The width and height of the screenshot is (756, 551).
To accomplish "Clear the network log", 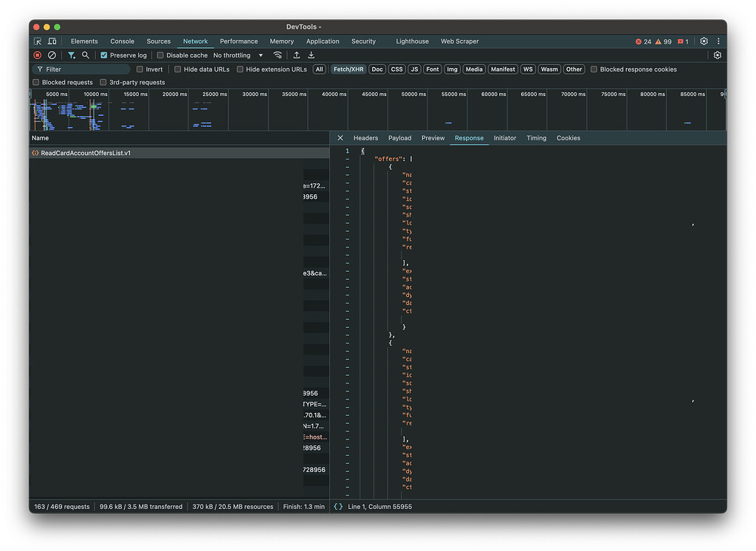I will (x=51, y=55).
